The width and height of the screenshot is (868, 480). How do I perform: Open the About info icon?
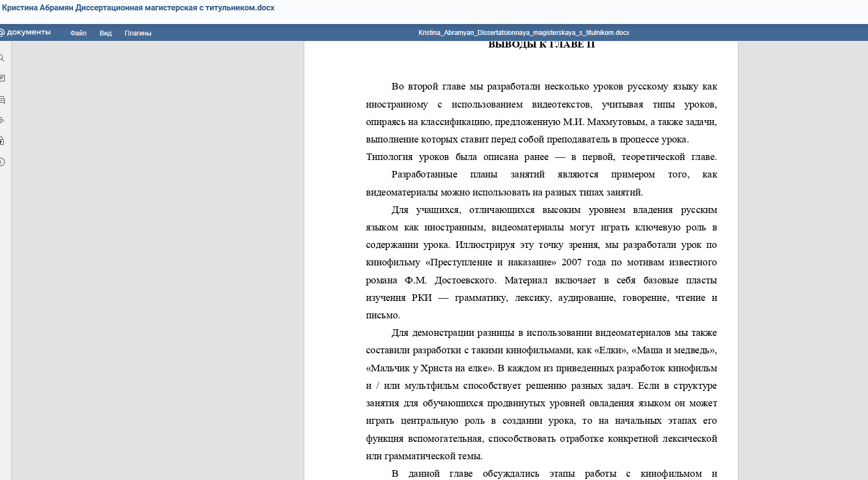2,162
